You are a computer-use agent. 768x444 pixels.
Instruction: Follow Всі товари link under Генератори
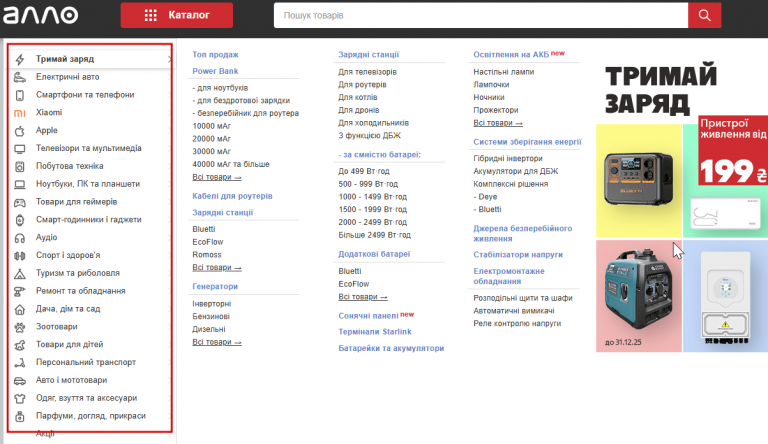tap(216, 342)
